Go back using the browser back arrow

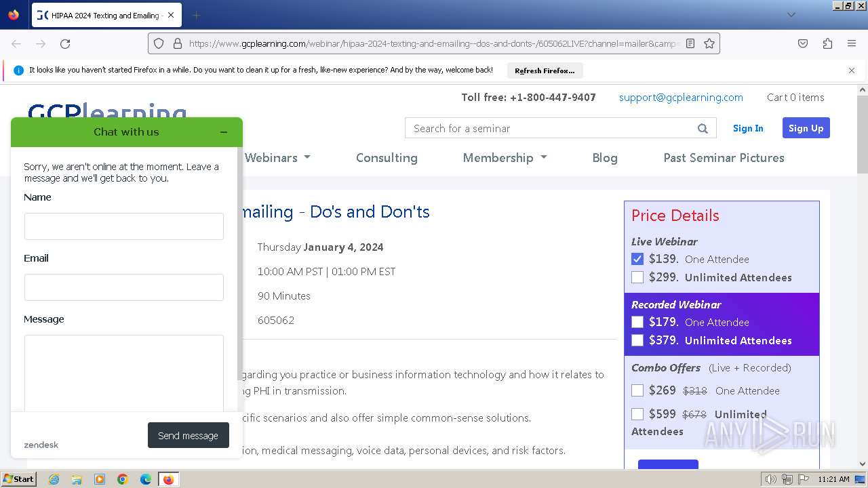pyautogui.click(x=16, y=43)
